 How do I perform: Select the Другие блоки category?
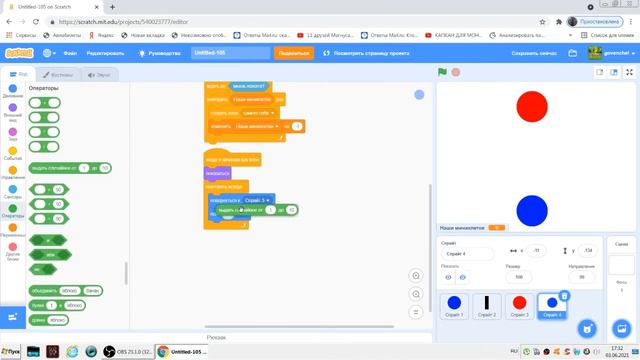click(x=13, y=251)
